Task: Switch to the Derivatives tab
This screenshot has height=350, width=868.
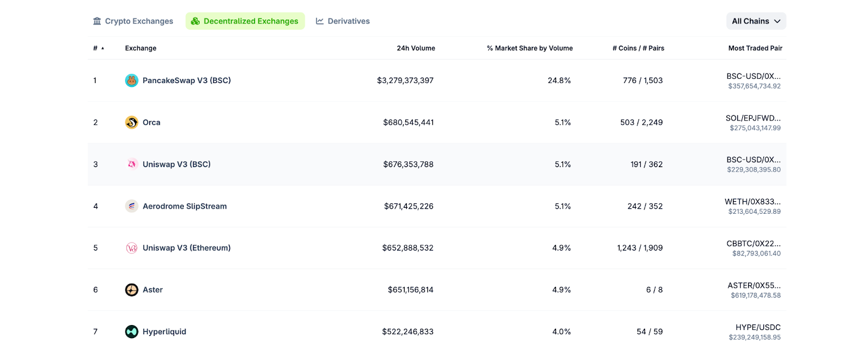Action: click(x=343, y=21)
